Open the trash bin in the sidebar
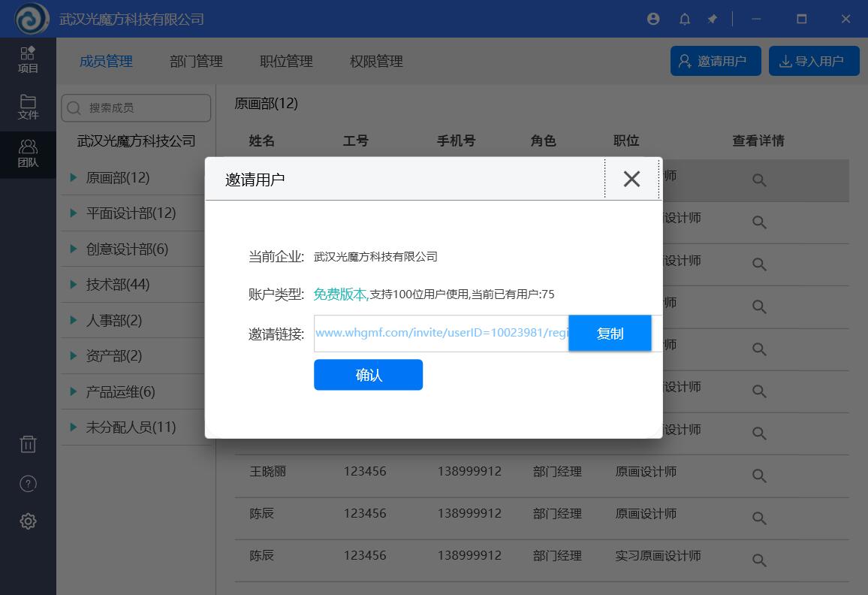This screenshot has width=868, height=595. pyautogui.click(x=28, y=444)
